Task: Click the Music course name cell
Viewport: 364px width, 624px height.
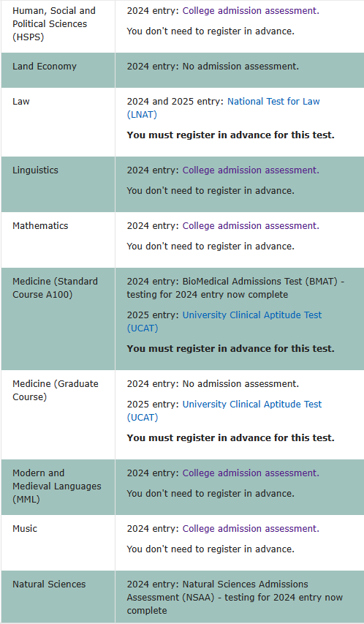Action: [x=58, y=543]
